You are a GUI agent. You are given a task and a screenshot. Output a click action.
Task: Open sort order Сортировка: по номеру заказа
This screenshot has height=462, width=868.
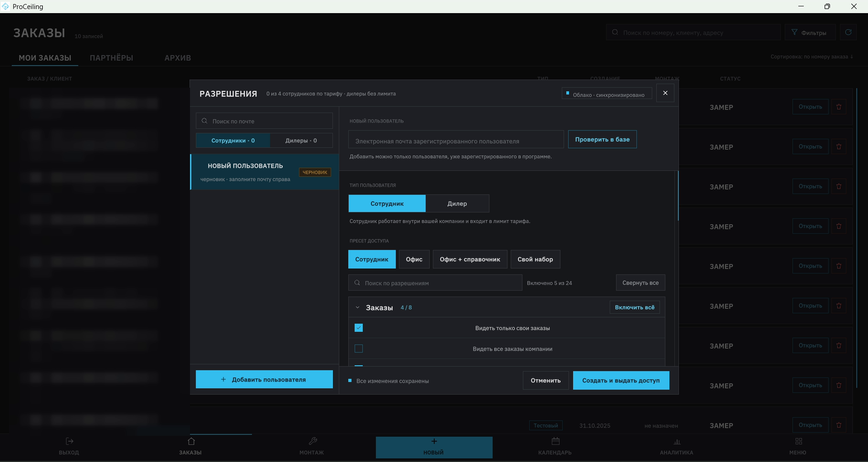point(812,57)
